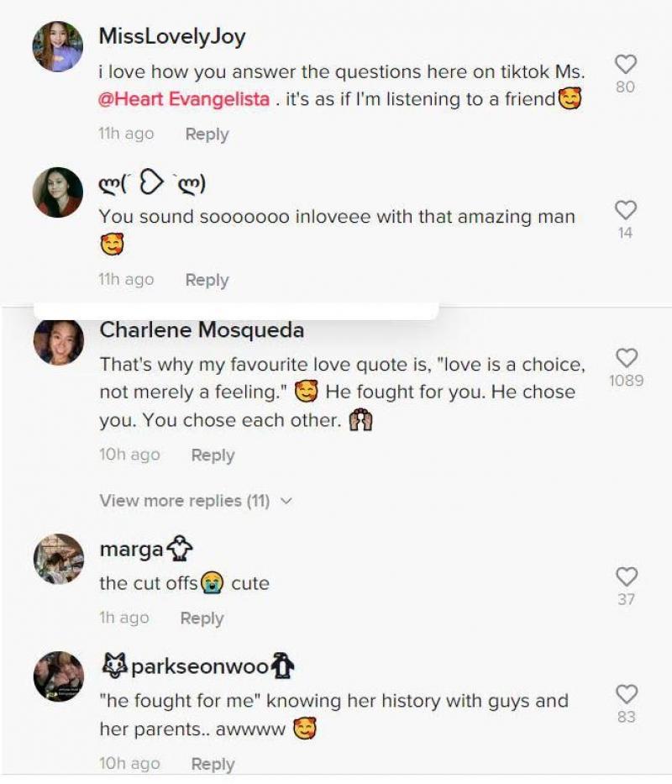Heart parkseonwoo's comment
672x784 pixels.
(627, 694)
